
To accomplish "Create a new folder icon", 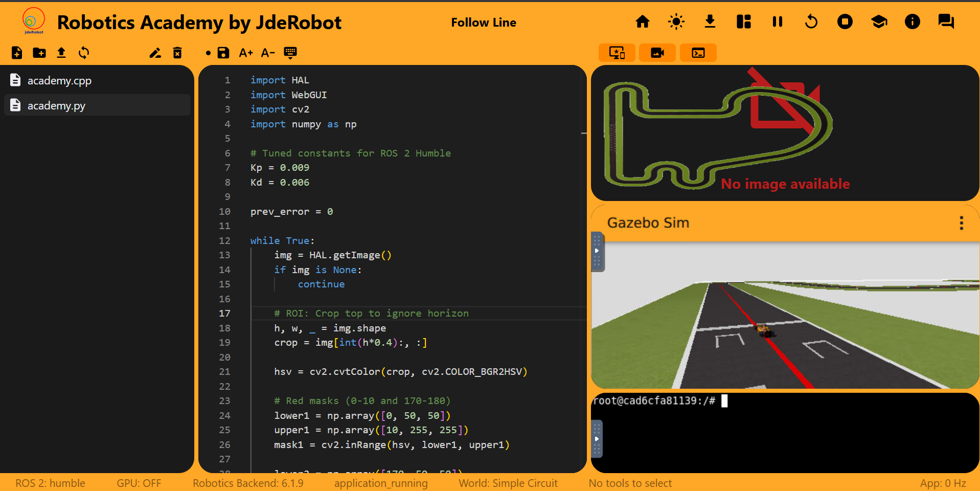I will 39,53.
